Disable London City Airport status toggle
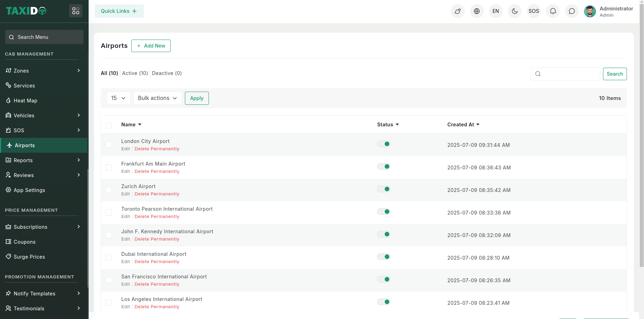The height and width of the screenshot is (319, 644). 384,144
